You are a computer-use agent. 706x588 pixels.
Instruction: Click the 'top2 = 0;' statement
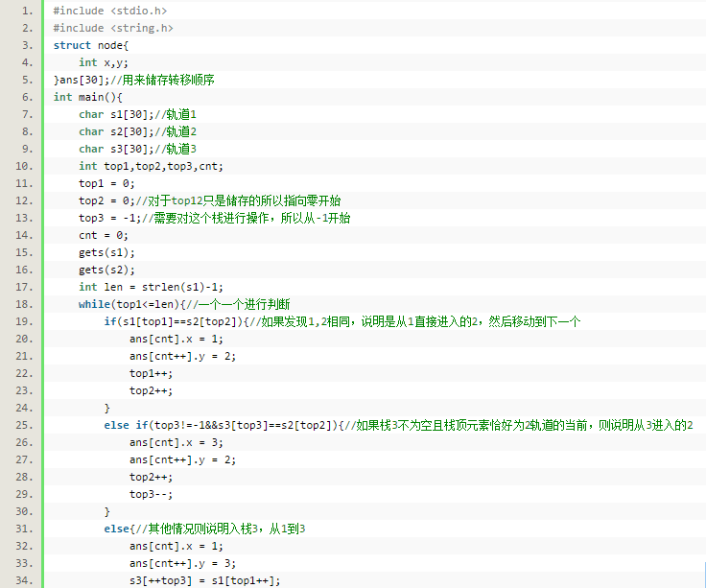coord(106,200)
